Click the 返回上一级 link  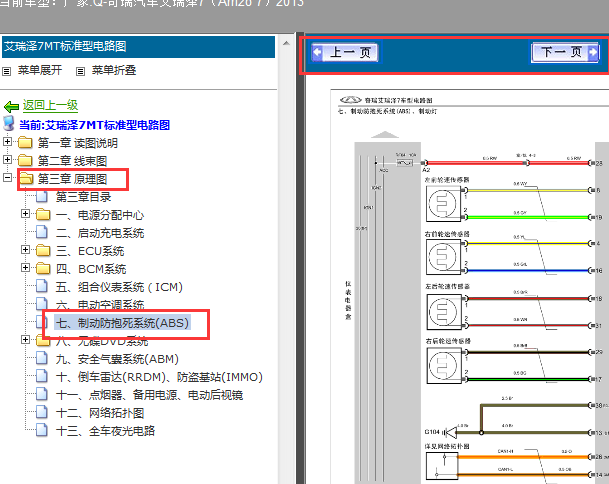tap(50, 105)
